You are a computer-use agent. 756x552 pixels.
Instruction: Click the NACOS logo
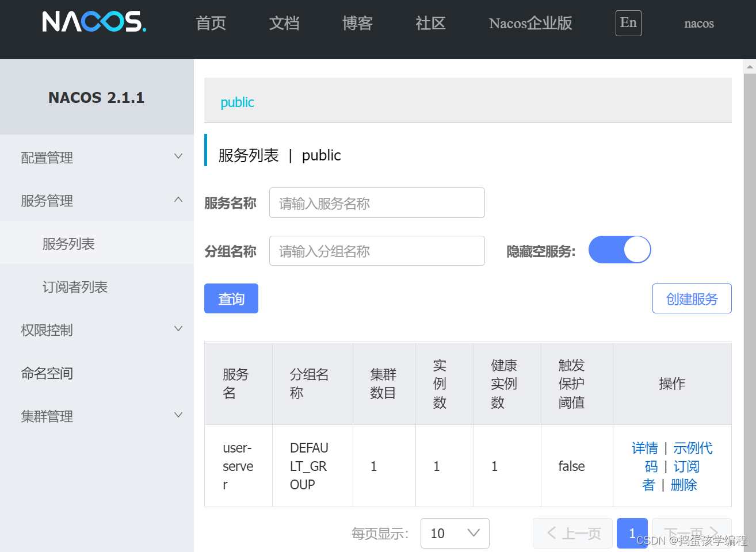coord(94,22)
